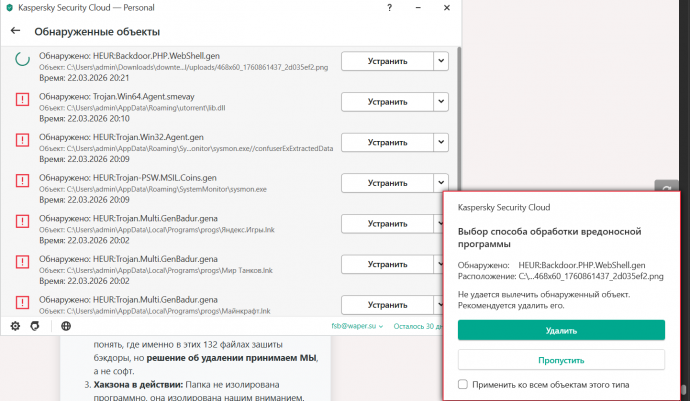Click the spinner icon for Backdoor.PHP.WebShell.gen
Viewport: 690px width, 401px height.
point(22,61)
